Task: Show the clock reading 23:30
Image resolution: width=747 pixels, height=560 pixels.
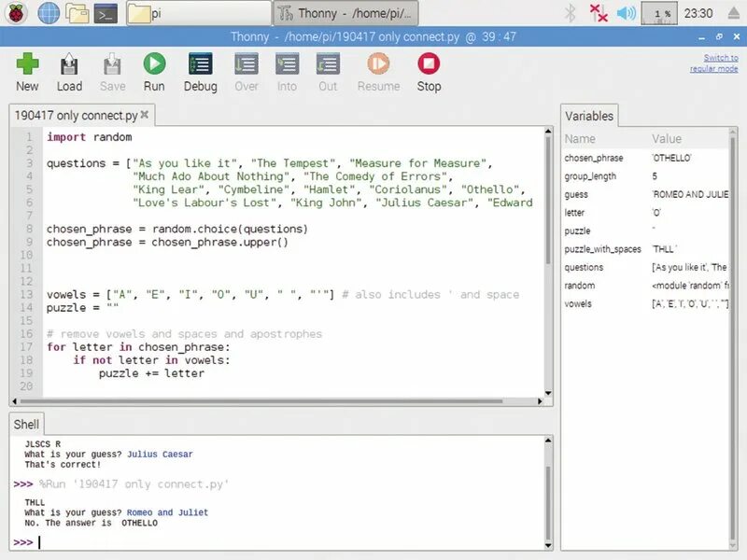Action: pos(698,13)
